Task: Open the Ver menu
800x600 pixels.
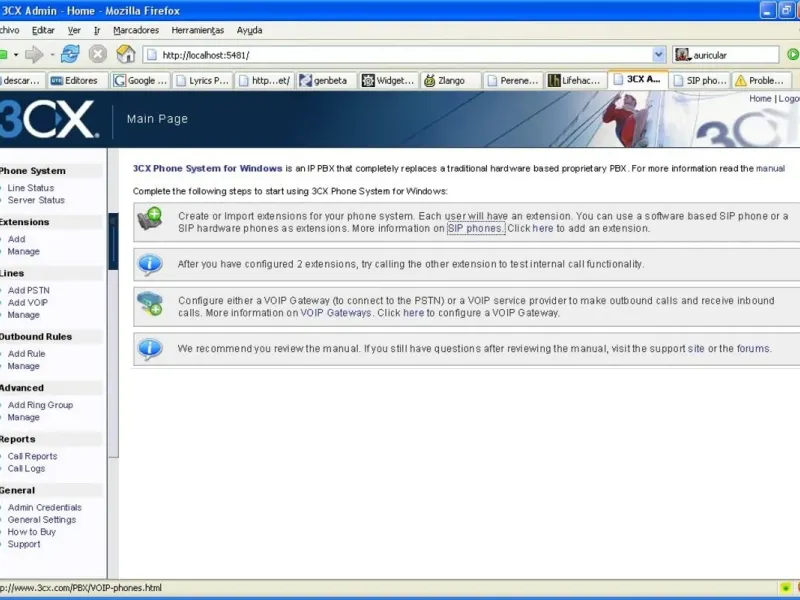Action: (x=74, y=30)
